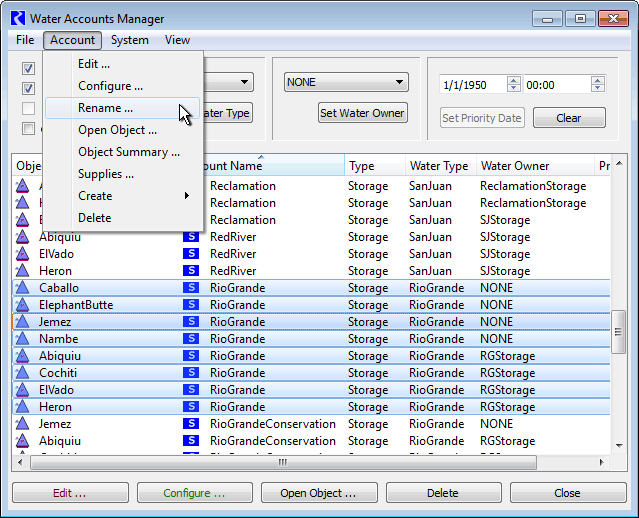The image size is (639, 518).
Task: Click reservoir icon of ElVado RioGrande row
Action: click(22, 390)
